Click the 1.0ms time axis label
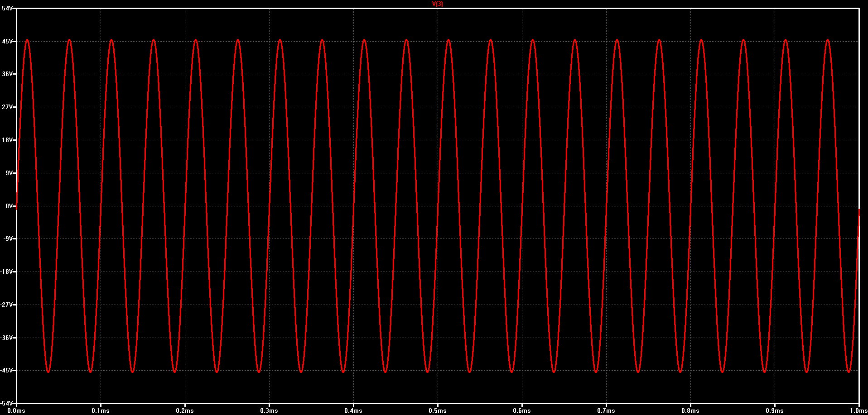 858,411
